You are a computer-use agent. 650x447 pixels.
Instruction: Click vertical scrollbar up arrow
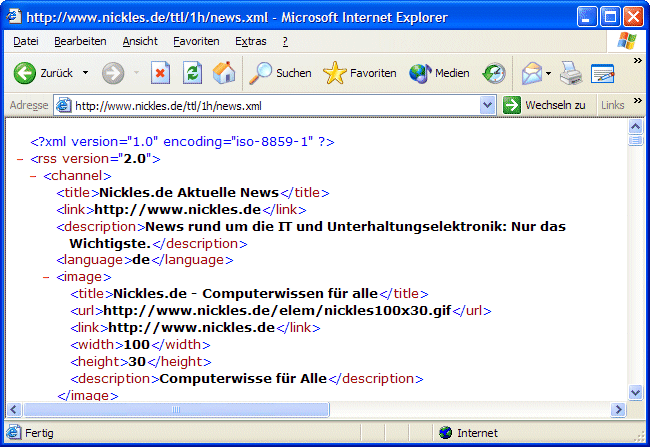pos(635,126)
